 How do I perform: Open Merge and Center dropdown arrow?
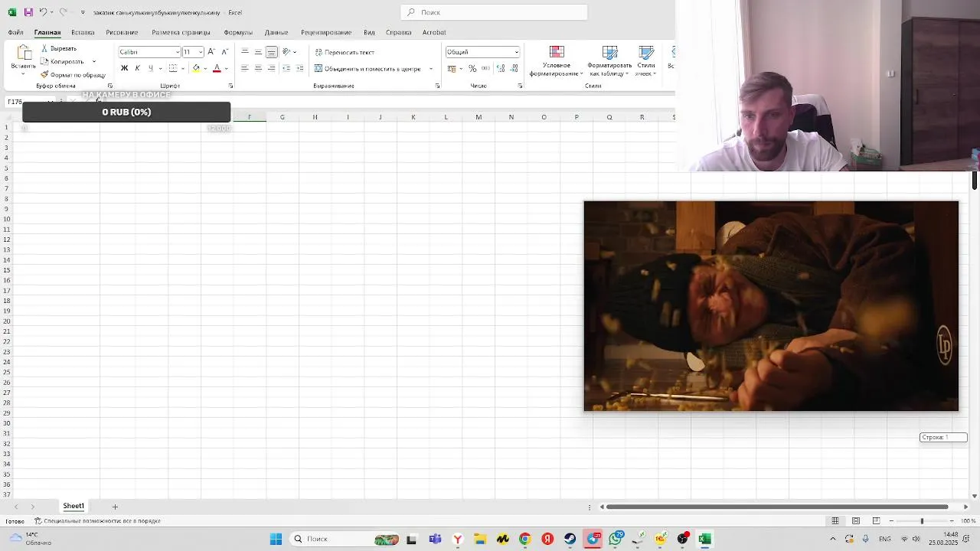click(430, 69)
